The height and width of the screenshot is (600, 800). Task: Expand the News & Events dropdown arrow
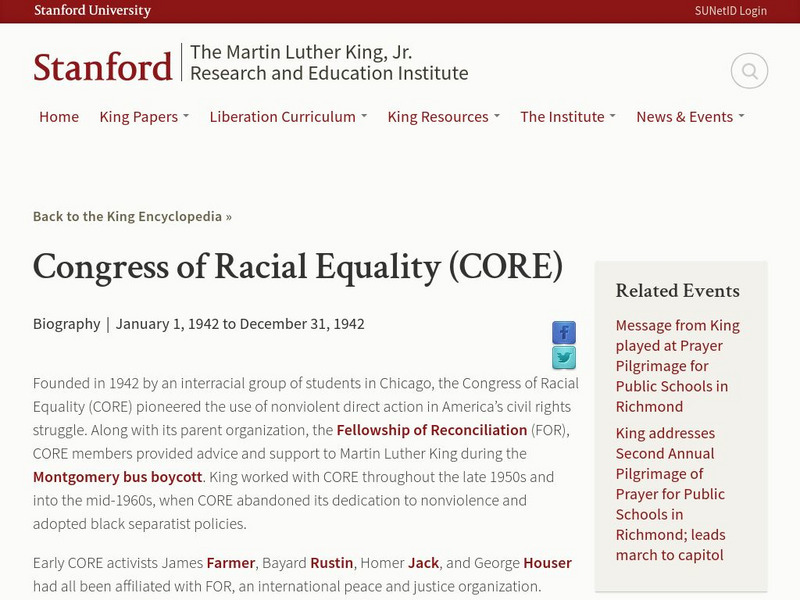click(x=741, y=116)
